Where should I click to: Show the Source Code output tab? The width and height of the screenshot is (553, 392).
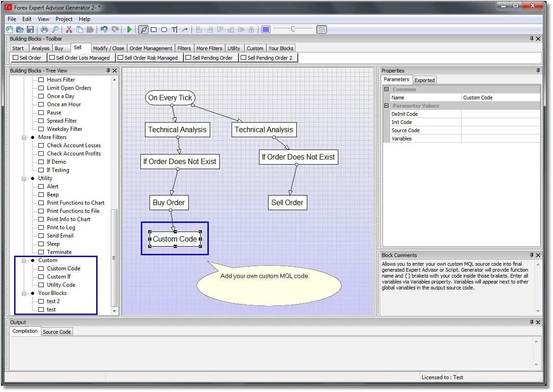(x=57, y=332)
